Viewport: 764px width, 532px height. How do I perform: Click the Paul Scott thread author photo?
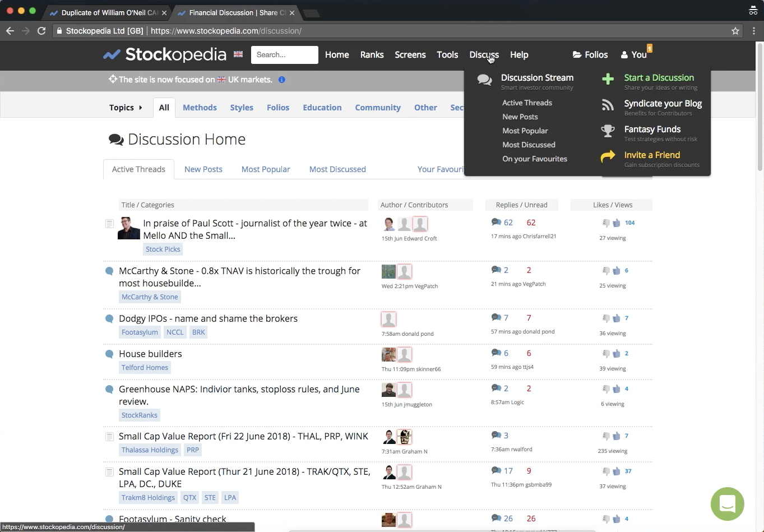(129, 228)
